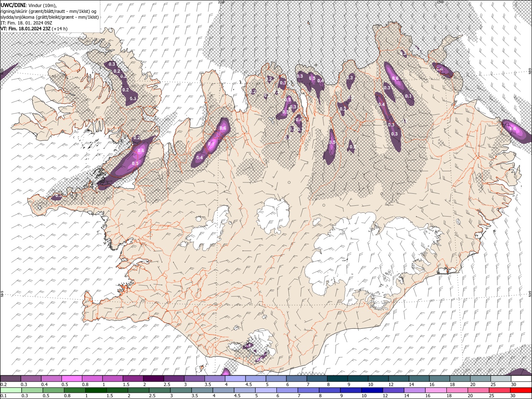Screen dimensions: 532x399
Task: Click the 15W longitude label at top
Action: click(x=440, y=2)
